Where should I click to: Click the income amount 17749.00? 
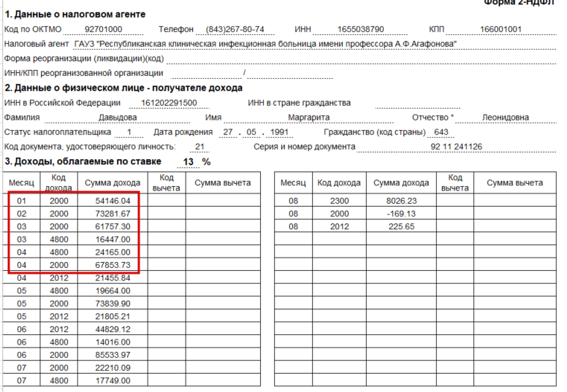coord(113,381)
